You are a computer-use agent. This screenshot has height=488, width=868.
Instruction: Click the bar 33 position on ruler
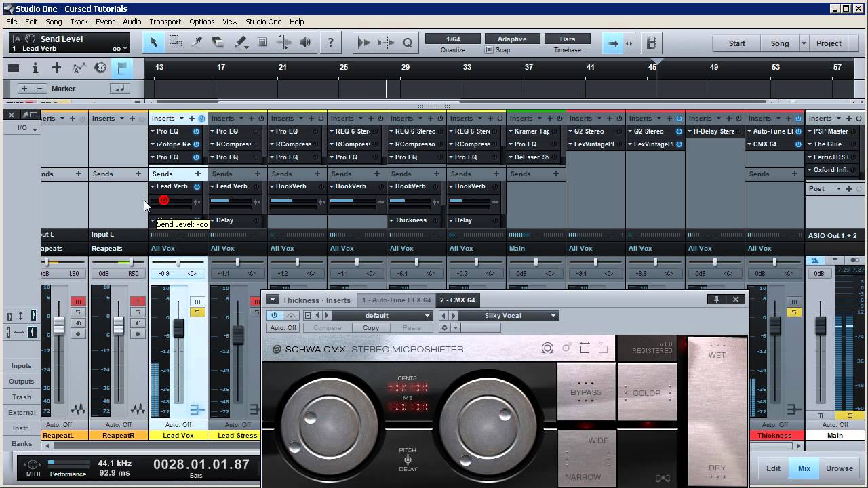pyautogui.click(x=467, y=67)
